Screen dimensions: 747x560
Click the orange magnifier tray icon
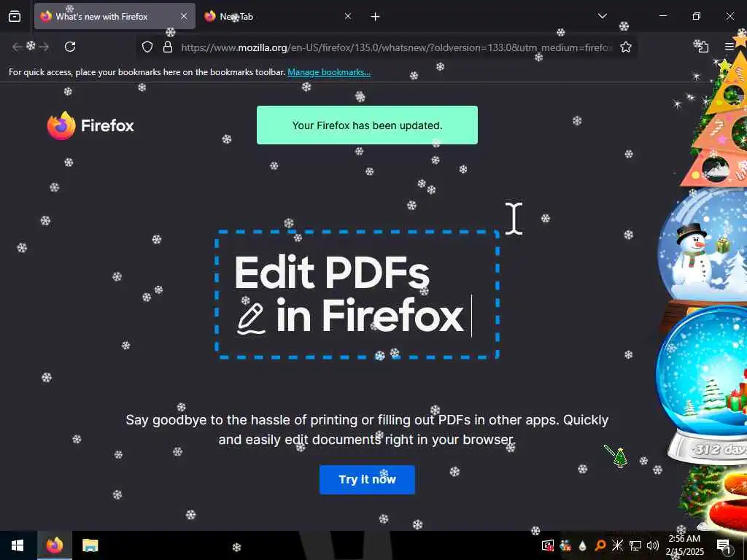tap(600, 545)
